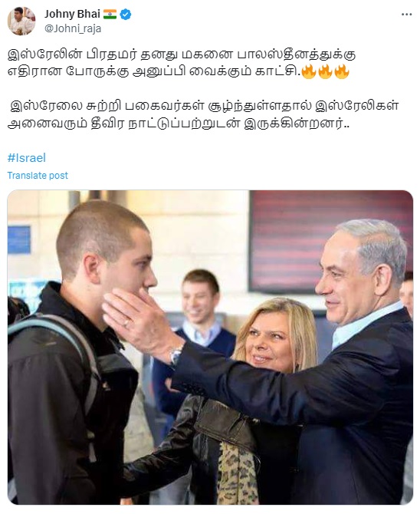The width and height of the screenshot is (420, 514).
Task: Click the fire emojis ending the first paragraph
Action: [x=325, y=71]
